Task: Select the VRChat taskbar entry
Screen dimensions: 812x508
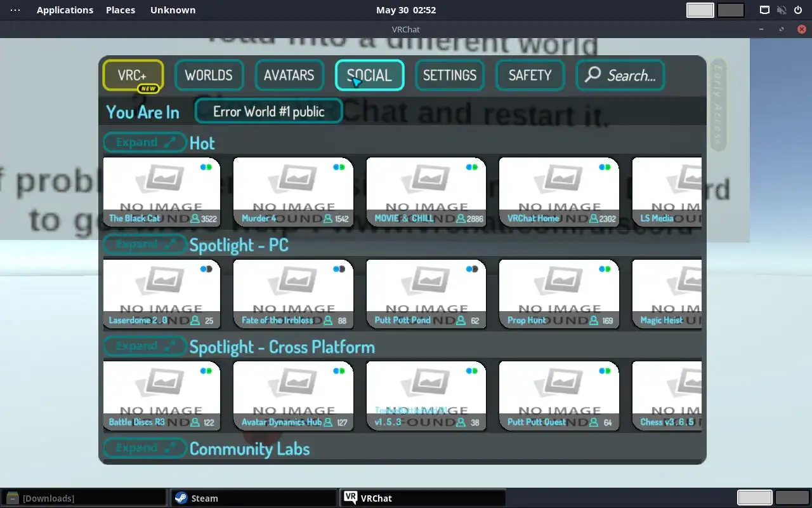Action: (x=423, y=498)
